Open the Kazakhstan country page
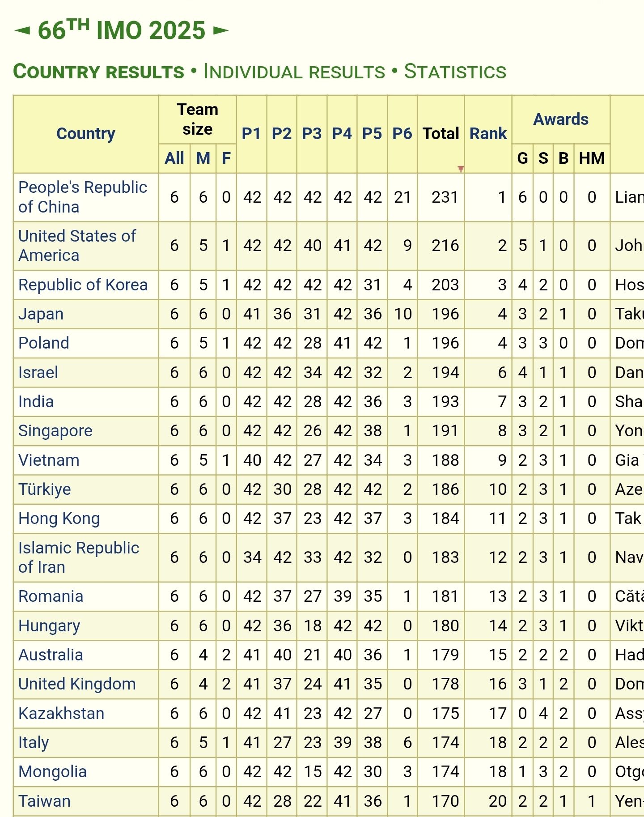The width and height of the screenshot is (644, 817). (61, 714)
